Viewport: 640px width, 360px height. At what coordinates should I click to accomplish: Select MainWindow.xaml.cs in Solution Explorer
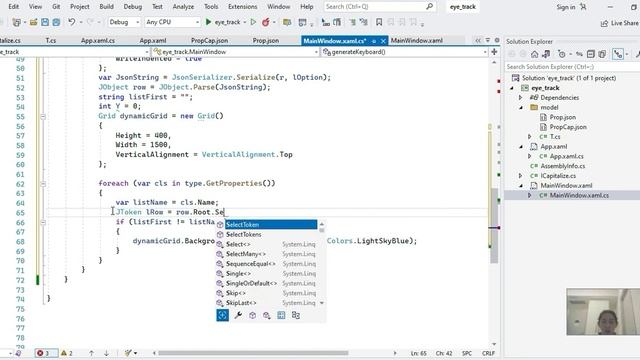coord(579,196)
